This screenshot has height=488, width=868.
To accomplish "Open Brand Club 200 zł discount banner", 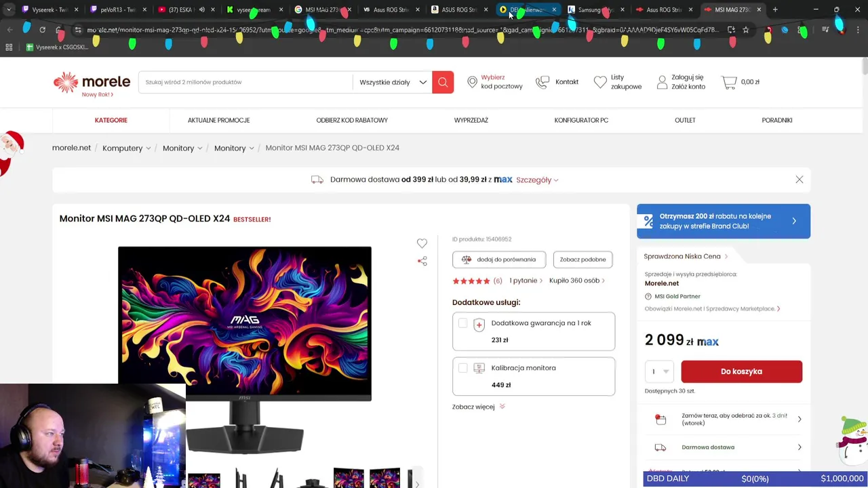I will [724, 221].
